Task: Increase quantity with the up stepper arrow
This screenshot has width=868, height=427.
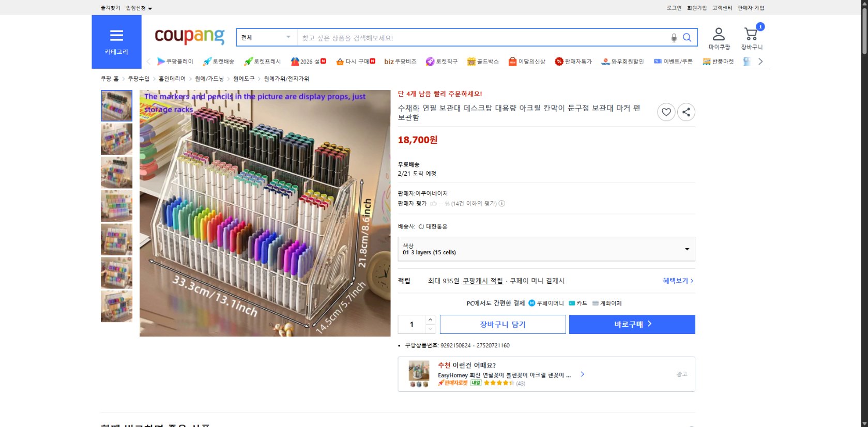Action: tap(430, 319)
